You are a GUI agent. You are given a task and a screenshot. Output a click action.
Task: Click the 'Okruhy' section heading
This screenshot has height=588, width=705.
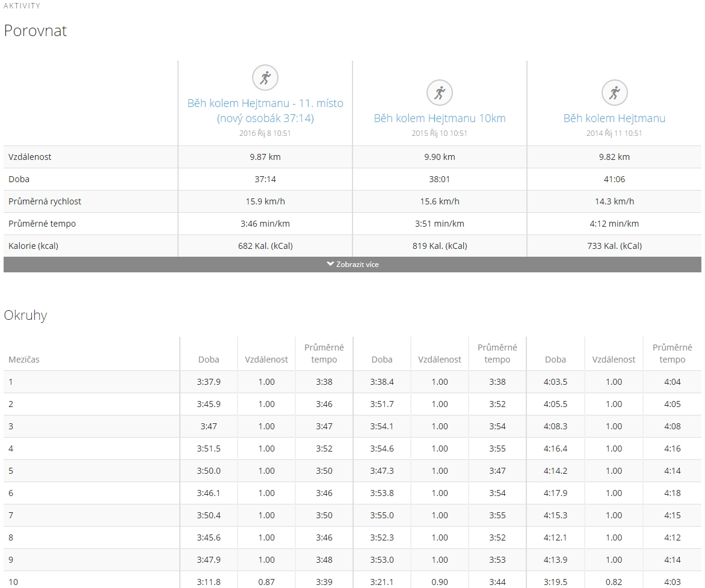pyautogui.click(x=25, y=316)
